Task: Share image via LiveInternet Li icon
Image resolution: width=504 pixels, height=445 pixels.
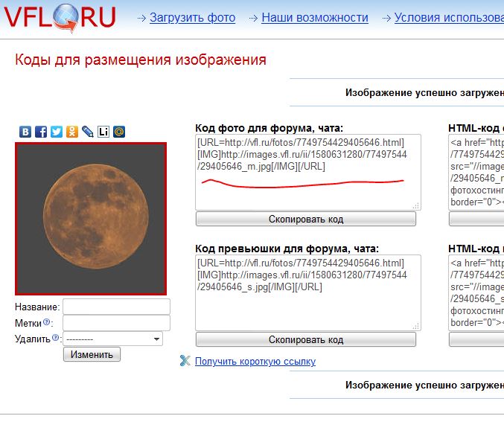Action: click(103, 132)
